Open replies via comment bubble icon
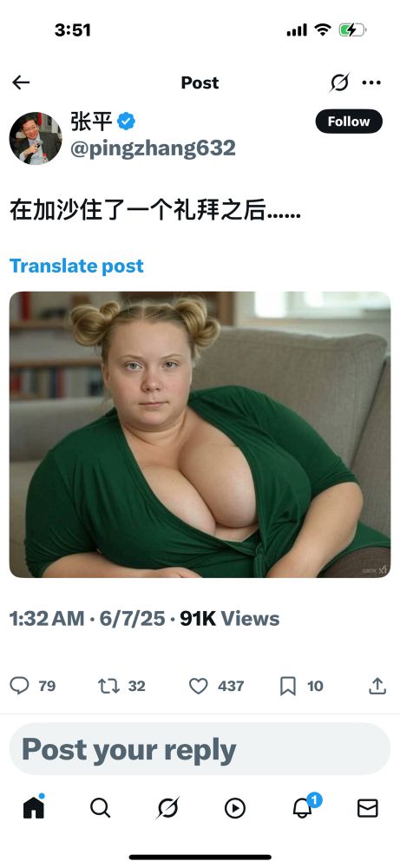This screenshot has width=400, height=868. 20,686
